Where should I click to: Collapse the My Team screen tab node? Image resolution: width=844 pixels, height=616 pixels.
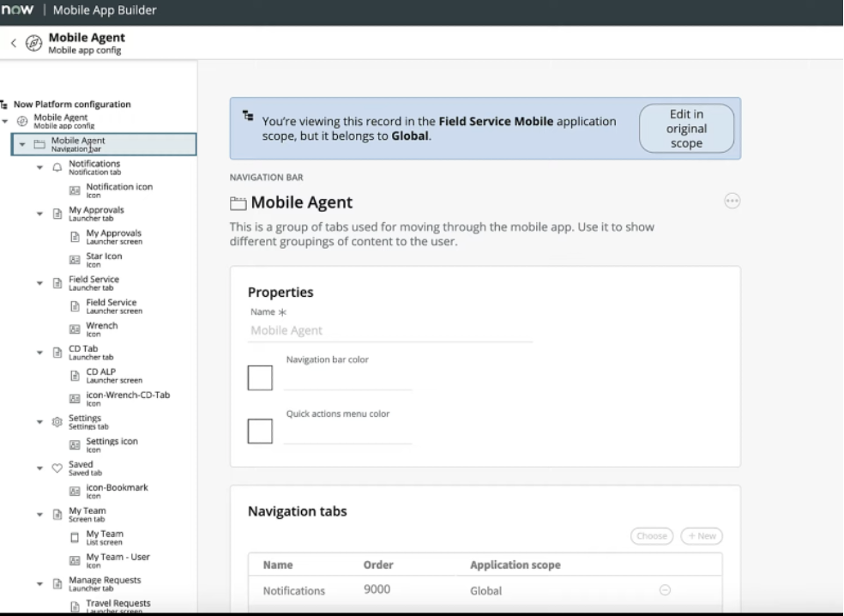point(39,515)
